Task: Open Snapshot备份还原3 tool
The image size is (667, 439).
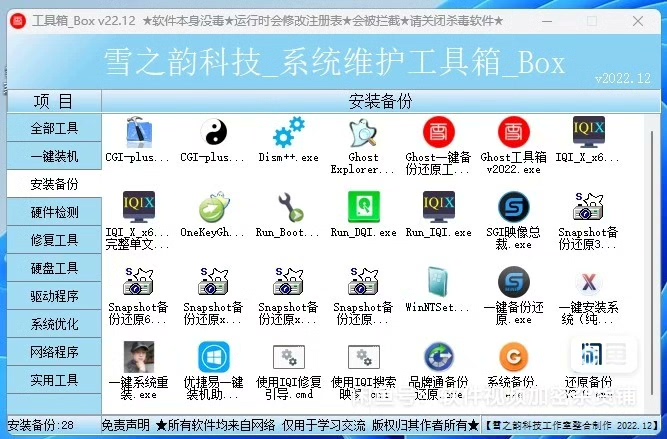Action: (588, 207)
